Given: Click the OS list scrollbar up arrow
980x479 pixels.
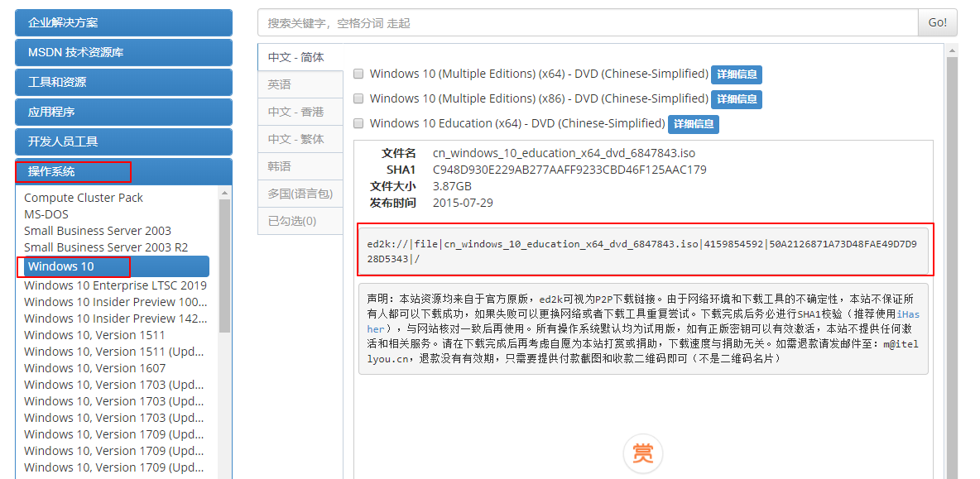Looking at the screenshot, I should pos(225,193).
